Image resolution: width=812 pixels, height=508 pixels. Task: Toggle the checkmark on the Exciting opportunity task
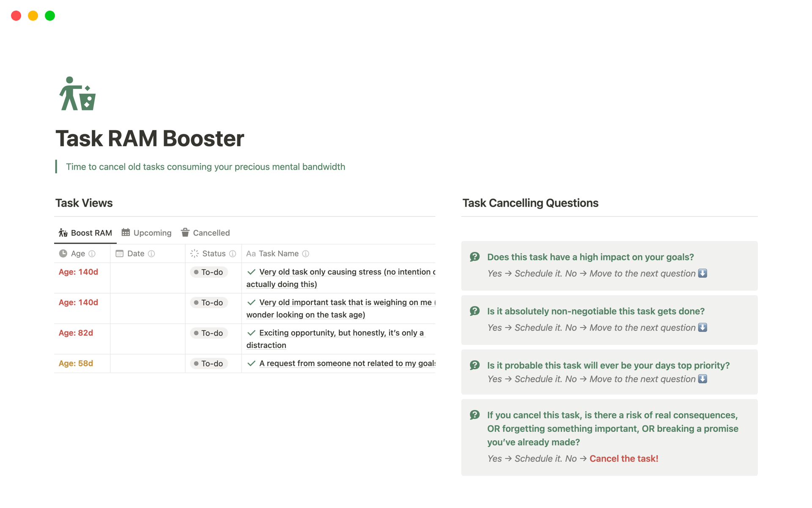click(x=252, y=333)
